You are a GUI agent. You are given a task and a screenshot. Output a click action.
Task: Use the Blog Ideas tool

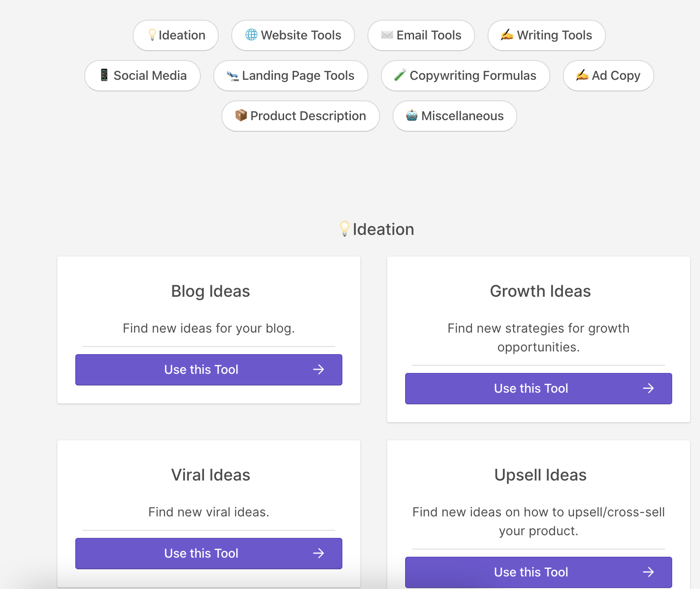pyautogui.click(x=208, y=370)
